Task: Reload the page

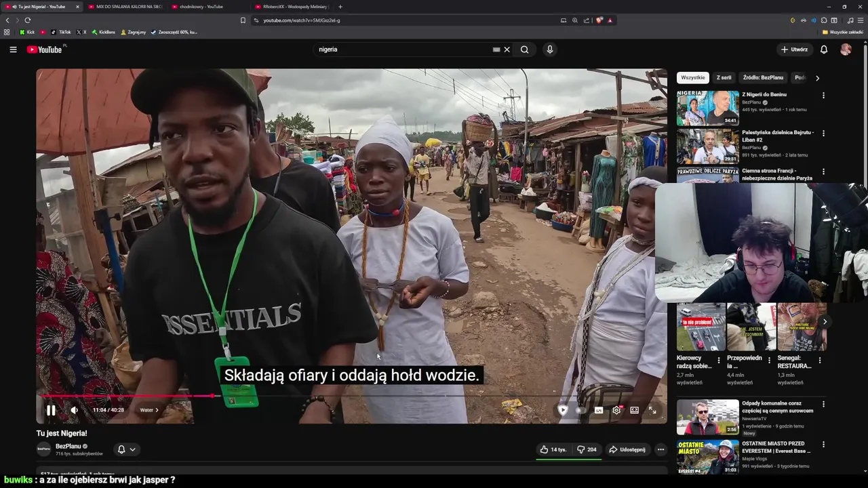Action: (28, 20)
